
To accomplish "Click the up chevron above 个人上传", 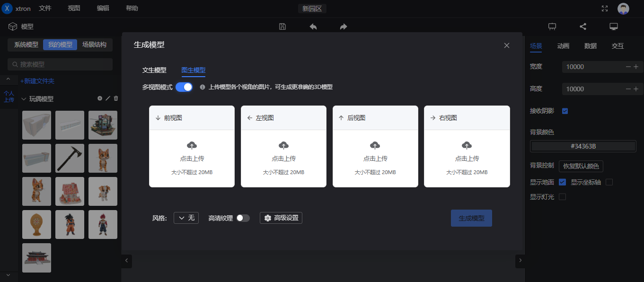I will point(8,79).
